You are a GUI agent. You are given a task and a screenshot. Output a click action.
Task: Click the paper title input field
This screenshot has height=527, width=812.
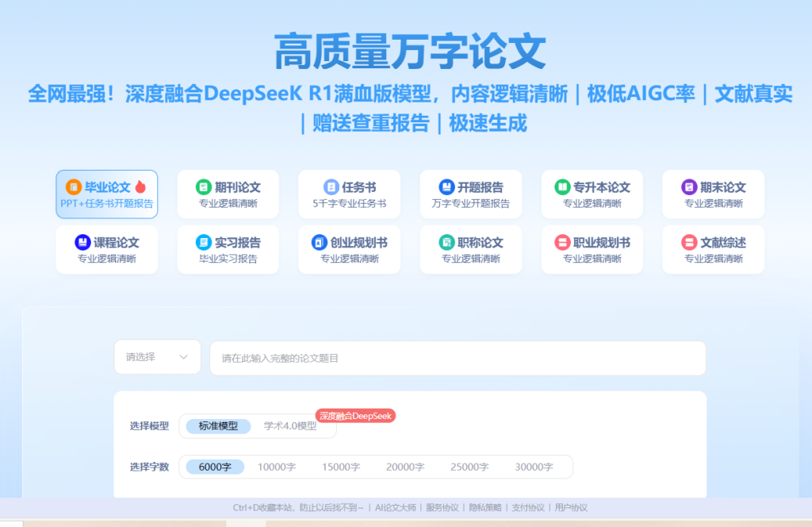(x=458, y=358)
